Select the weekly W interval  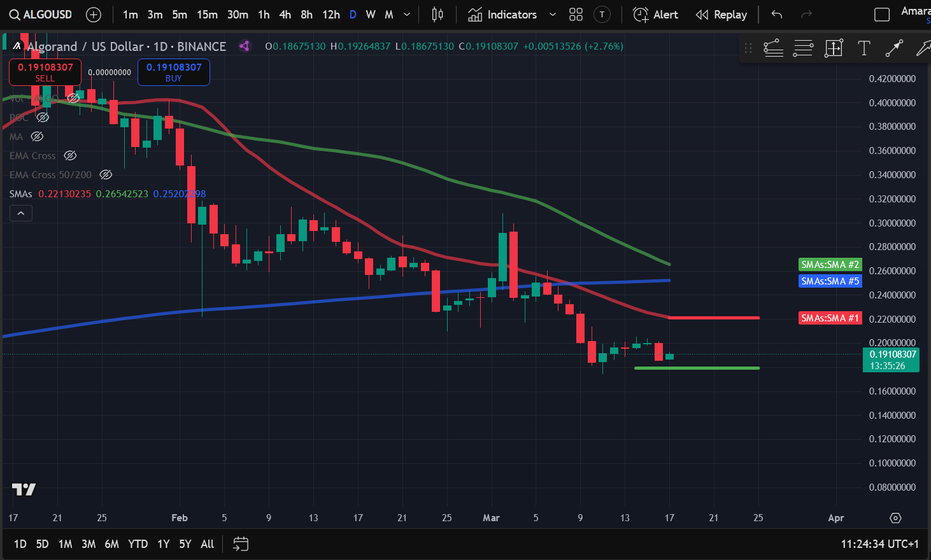coord(371,15)
